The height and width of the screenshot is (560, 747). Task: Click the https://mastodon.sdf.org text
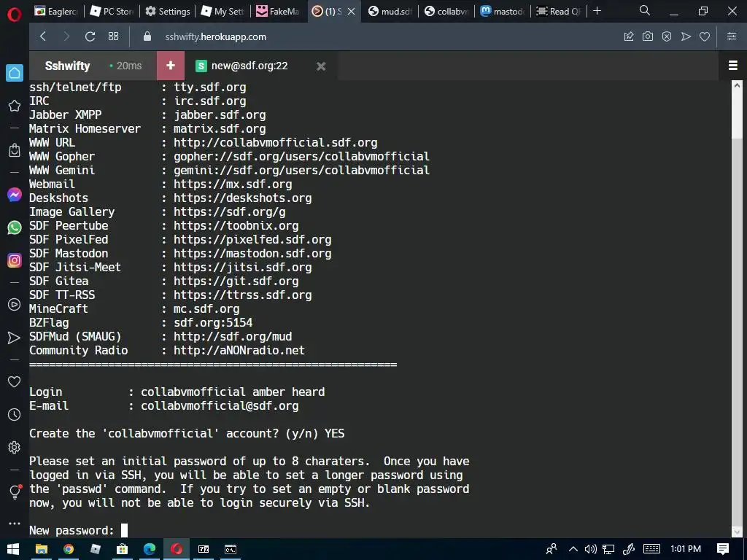coord(252,253)
